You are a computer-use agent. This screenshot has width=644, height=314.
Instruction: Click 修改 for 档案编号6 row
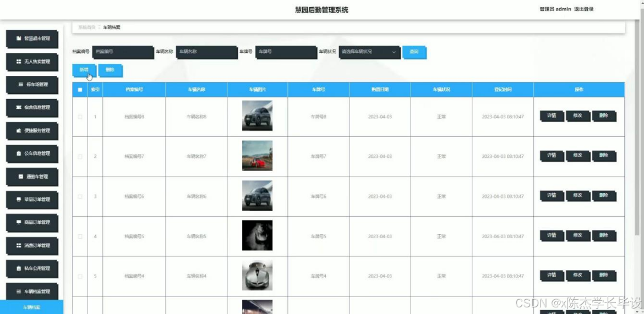578,196
